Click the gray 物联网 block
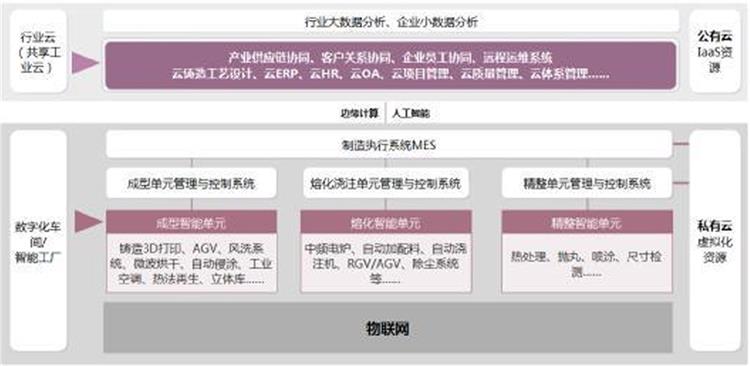 (x=388, y=328)
